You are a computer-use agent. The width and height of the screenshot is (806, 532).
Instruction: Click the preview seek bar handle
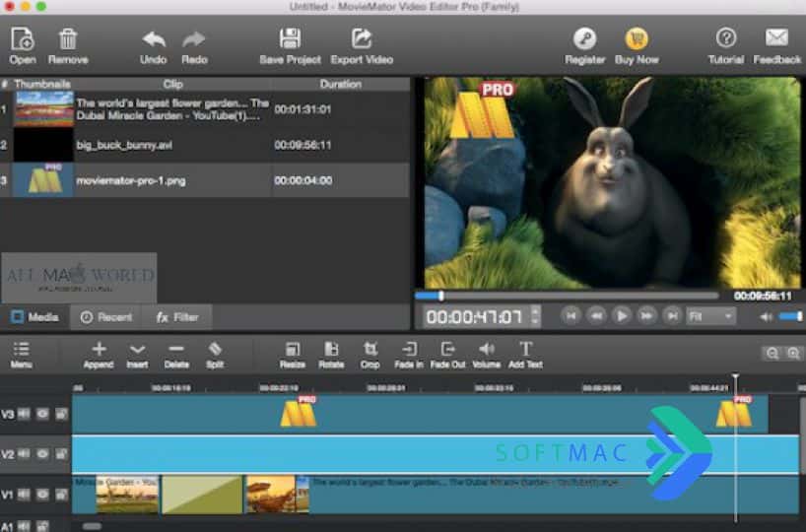[441, 296]
